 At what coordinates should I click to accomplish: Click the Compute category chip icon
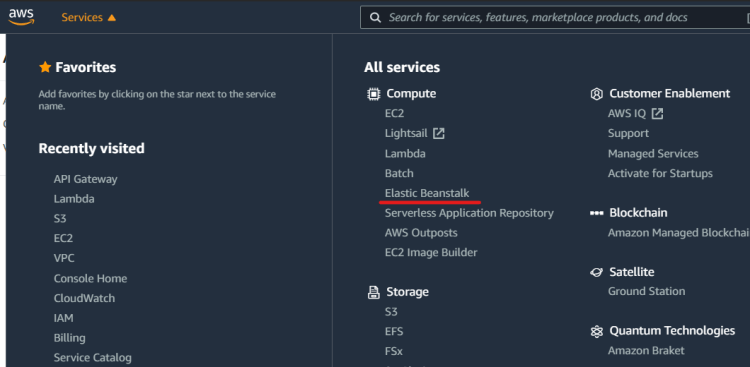pyautogui.click(x=373, y=94)
